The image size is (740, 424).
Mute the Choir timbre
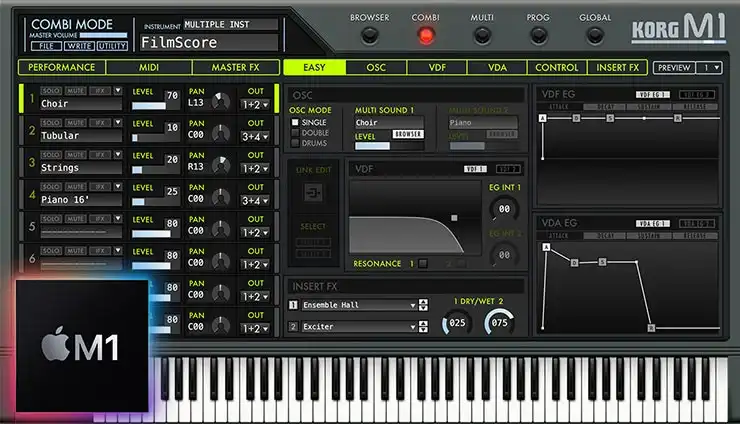76,91
